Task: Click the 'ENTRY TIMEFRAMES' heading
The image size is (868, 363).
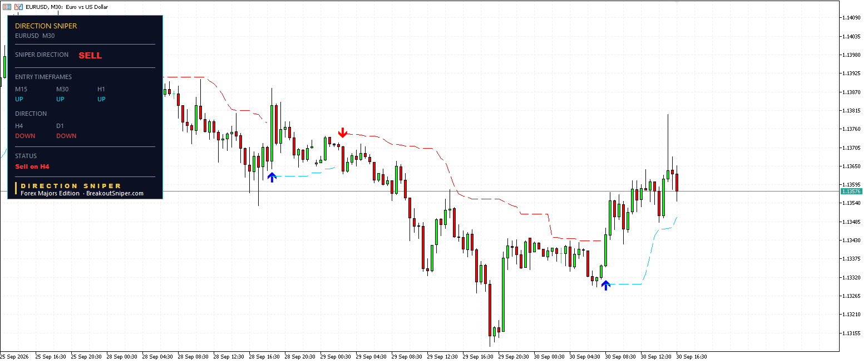Action: point(43,77)
